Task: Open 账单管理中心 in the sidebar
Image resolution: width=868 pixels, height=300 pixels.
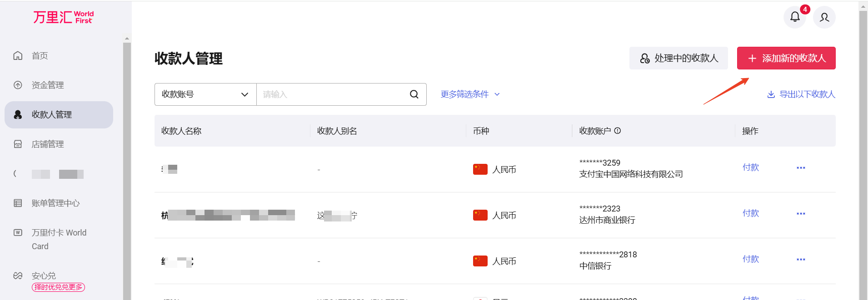Action: pos(55,203)
